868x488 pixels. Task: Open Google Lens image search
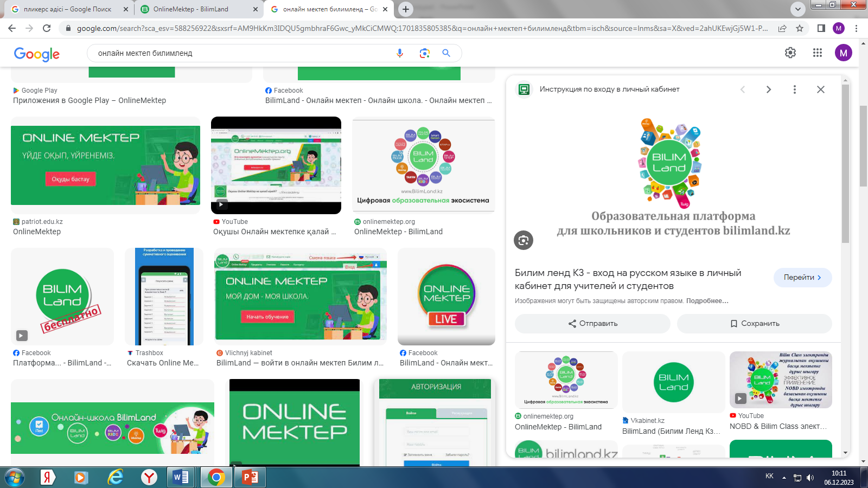424,53
